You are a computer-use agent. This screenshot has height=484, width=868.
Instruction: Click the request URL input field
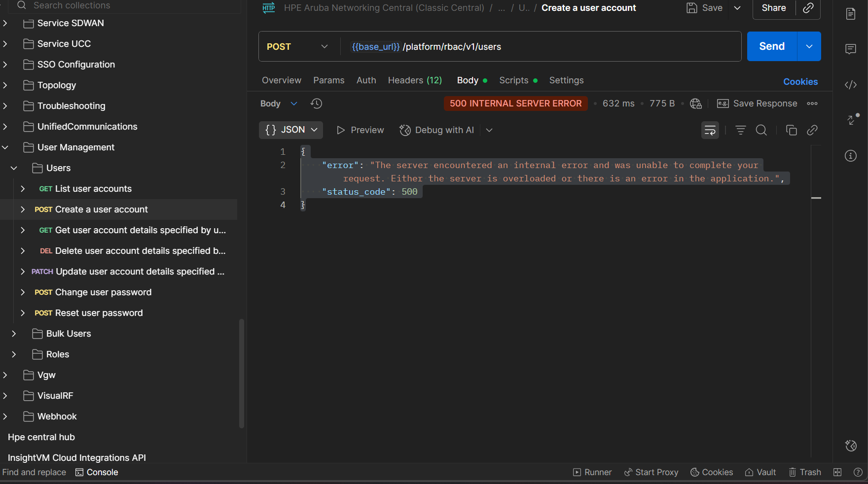542,47
